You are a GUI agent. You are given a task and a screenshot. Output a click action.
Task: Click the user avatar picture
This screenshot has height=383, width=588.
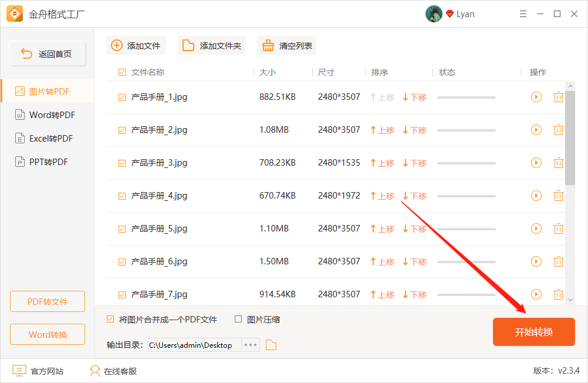tap(434, 14)
